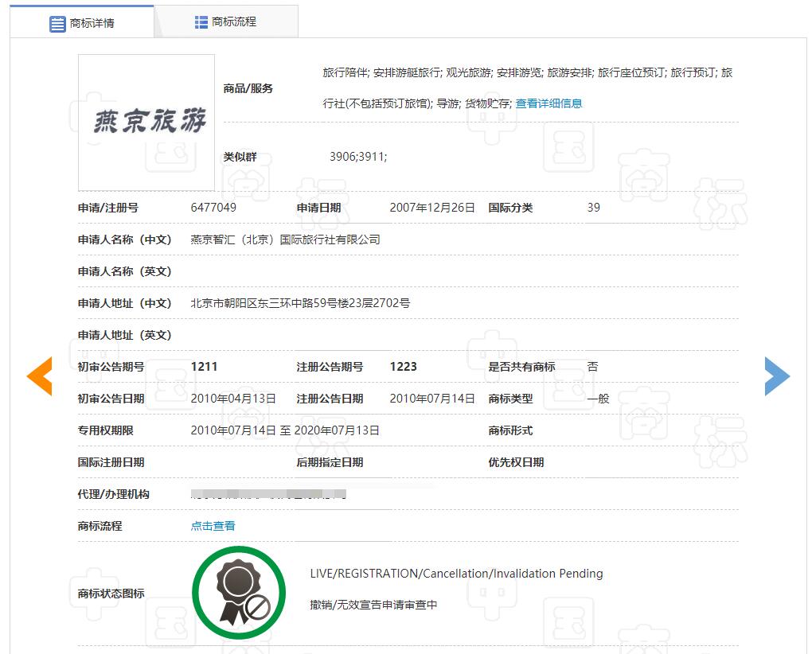The width and height of the screenshot is (812, 654).
Task: Select exclusive right period 2010年07月14日 至 2020年07月13日
Action: pos(285,430)
